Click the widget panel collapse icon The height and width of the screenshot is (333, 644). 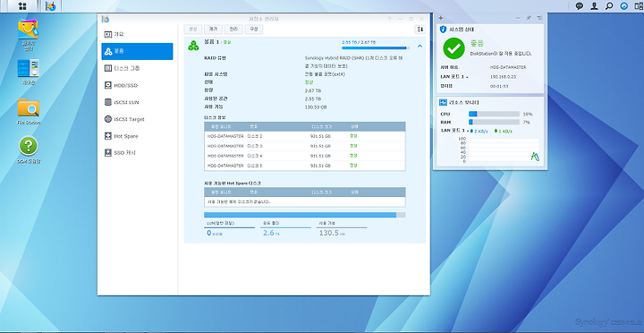pyautogui.click(x=539, y=18)
